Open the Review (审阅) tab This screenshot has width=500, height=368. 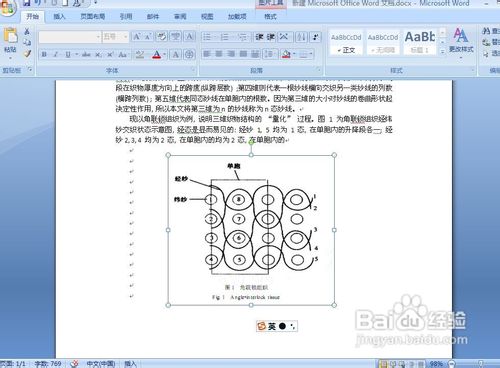180,16
